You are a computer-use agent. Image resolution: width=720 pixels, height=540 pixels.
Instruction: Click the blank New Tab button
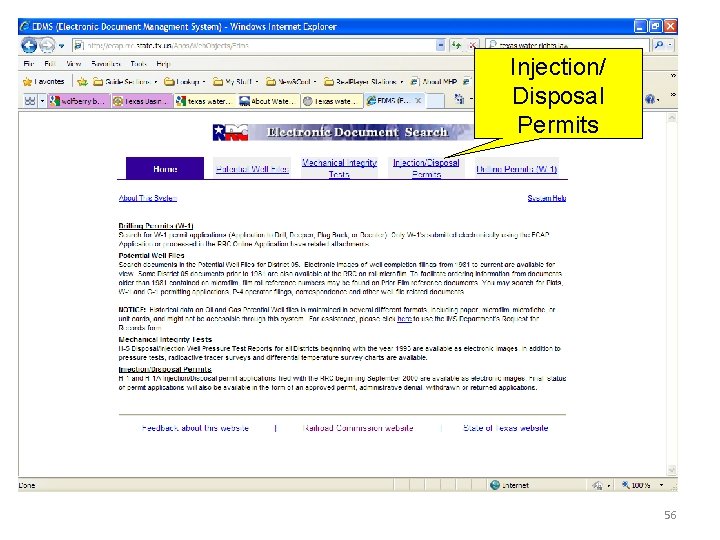click(x=435, y=101)
